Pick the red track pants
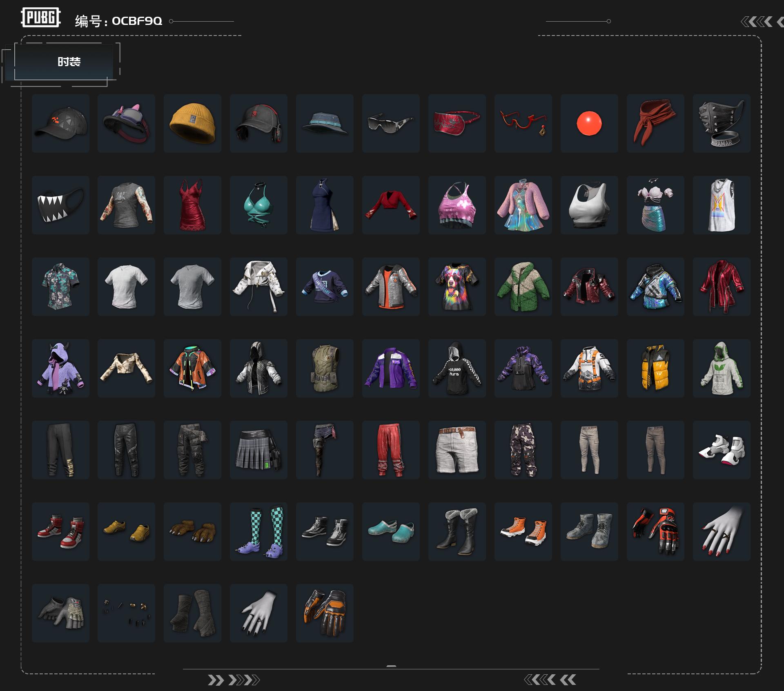The width and height of the screenshot is (784, 691). pos(391,450)
